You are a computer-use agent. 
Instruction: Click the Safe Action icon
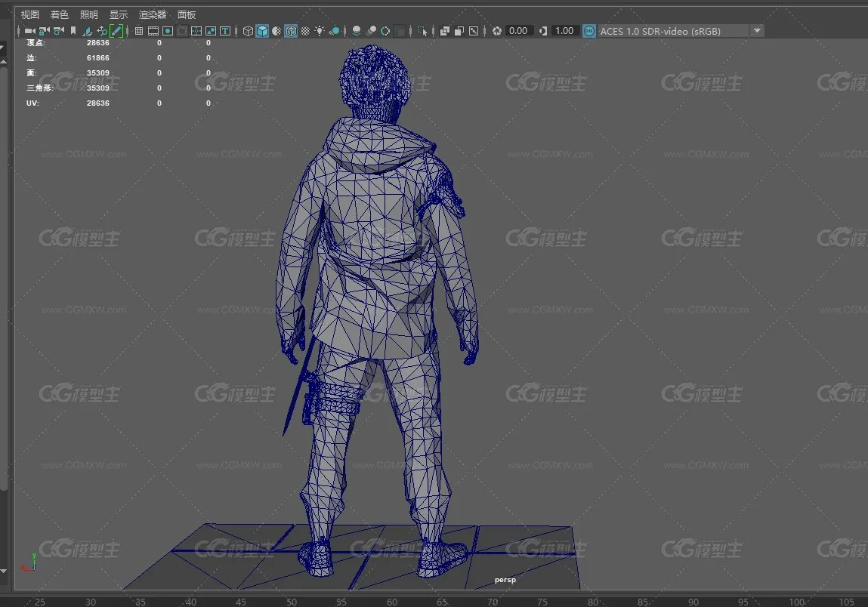tap(211, 31)
